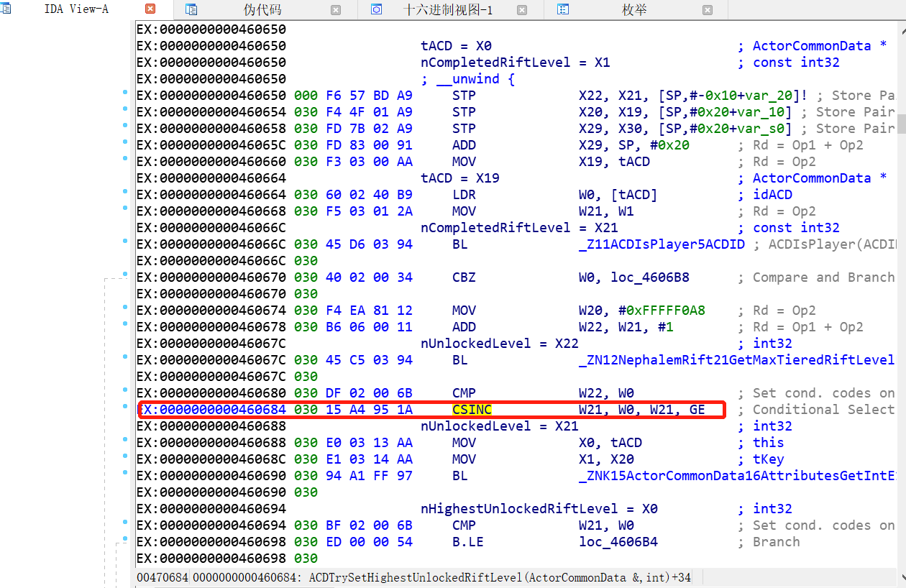This screenshot has height=588, width=906.
Task: Click the loc_4606B8 jump target
Action: (x=651, y=277)
